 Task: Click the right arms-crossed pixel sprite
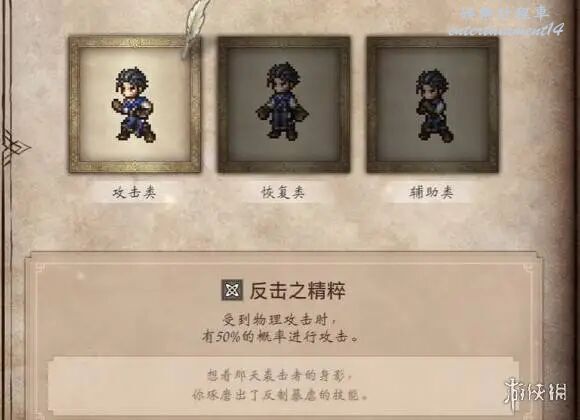coord(432,104)
